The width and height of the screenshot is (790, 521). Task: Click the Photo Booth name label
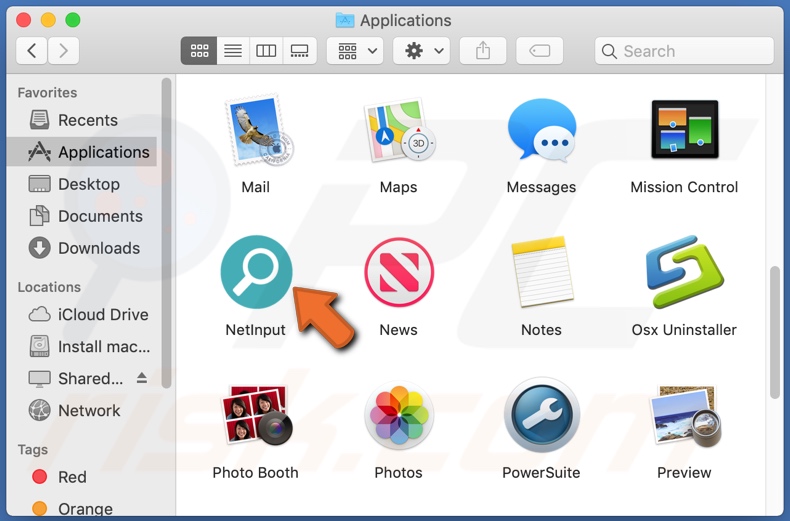pyautogui.click(x=255, y=473)
